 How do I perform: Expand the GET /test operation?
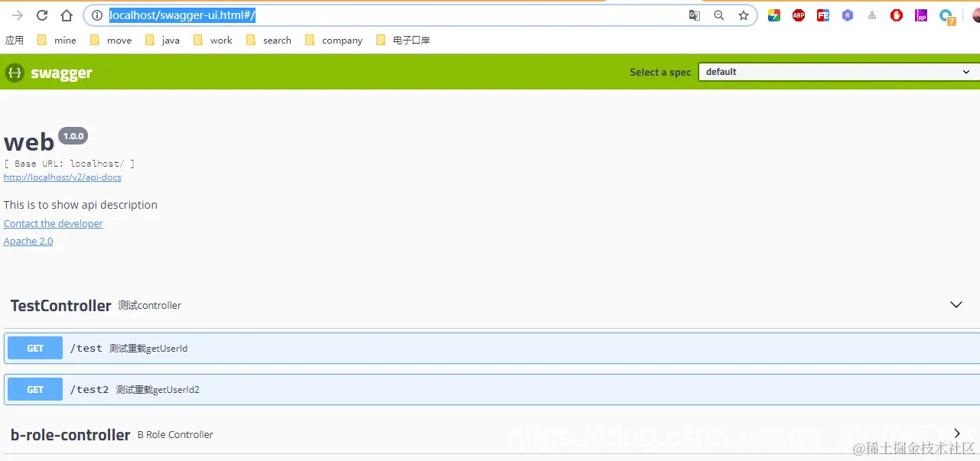[491, 348]
